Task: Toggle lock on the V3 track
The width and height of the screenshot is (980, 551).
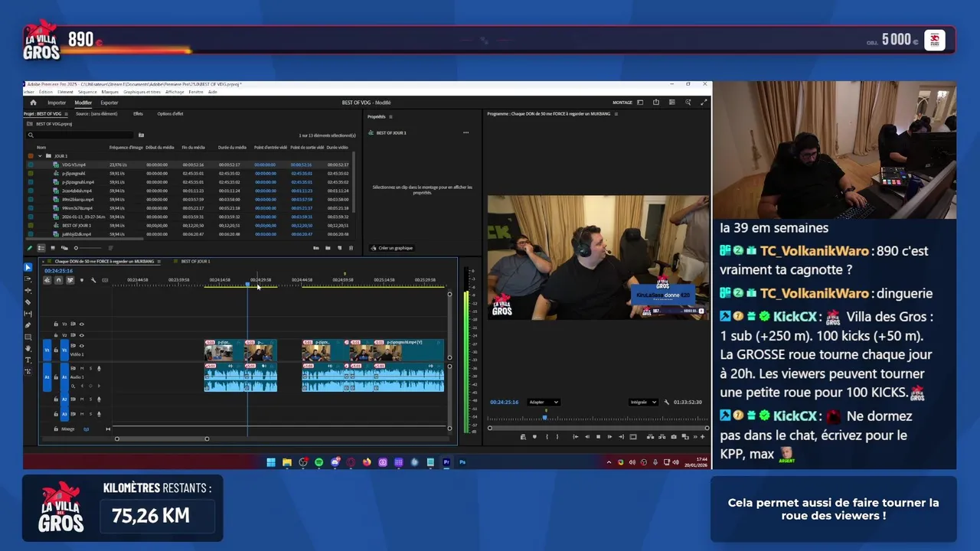Action: tap(56, 324)
